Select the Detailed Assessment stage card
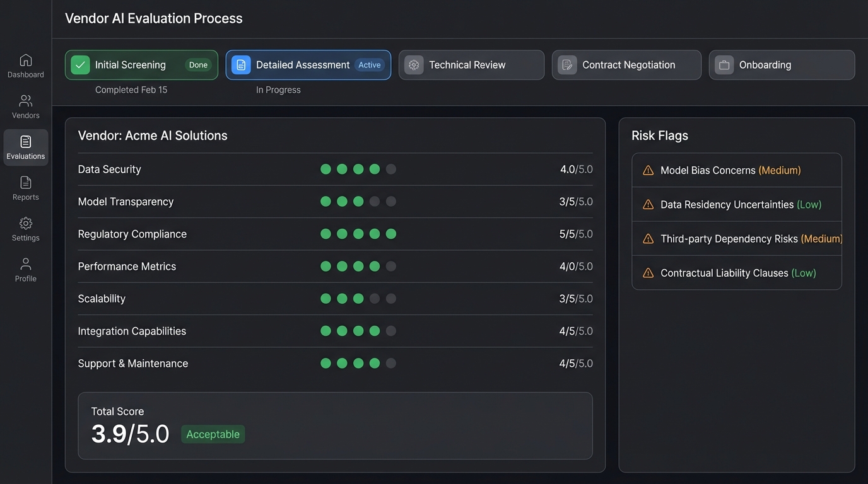 308,64
